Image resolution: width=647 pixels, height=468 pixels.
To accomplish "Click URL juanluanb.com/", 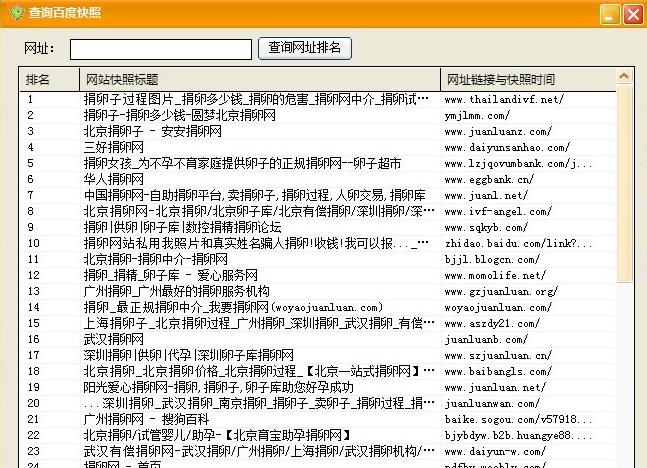I will tap(486, 340).
